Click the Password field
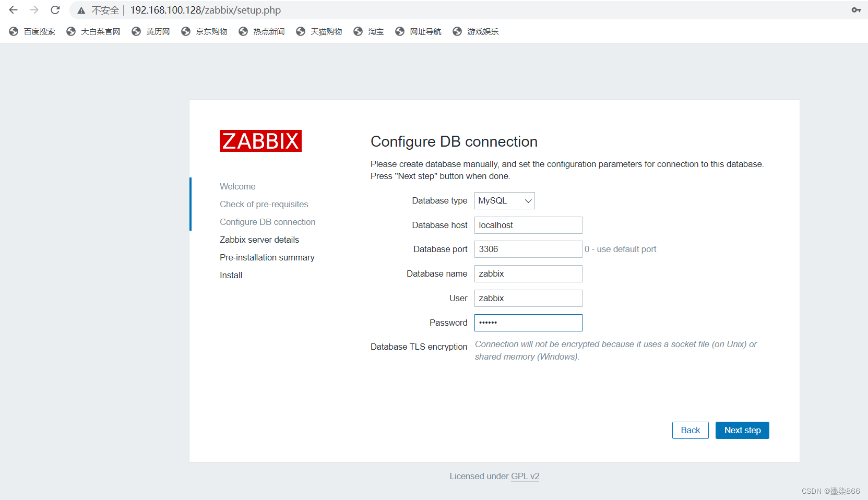 coord(528,323)
